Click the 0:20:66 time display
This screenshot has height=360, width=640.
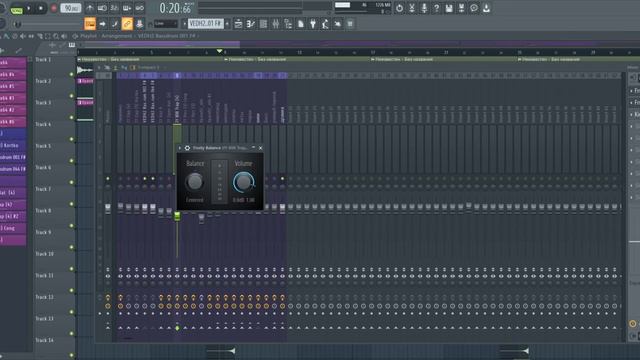(176, 8)
